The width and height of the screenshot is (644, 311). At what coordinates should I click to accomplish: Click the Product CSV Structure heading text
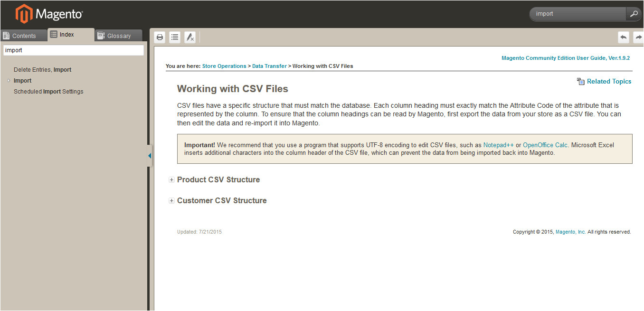[218, 180]
